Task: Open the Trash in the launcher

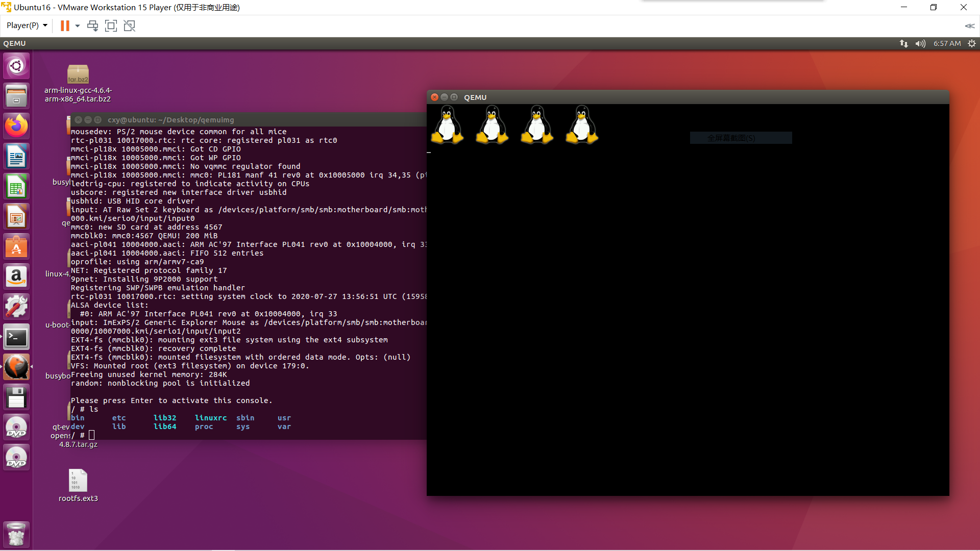Action: coord(16,534)
